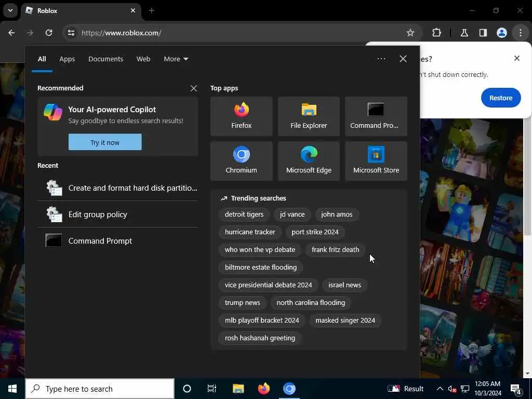Click the Copilot logo icon
Screen dimensions: 532x399
[53, 112]
